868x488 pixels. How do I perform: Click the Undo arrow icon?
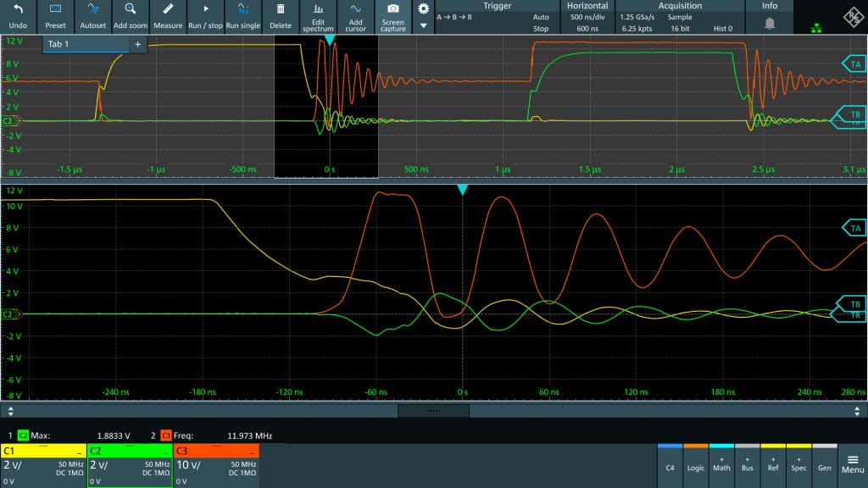point(18,16)
